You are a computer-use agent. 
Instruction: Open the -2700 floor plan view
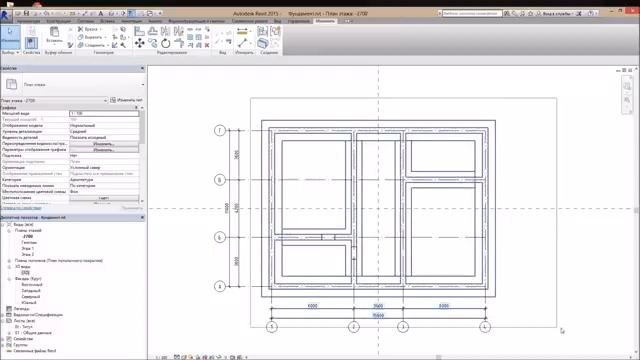27,236
